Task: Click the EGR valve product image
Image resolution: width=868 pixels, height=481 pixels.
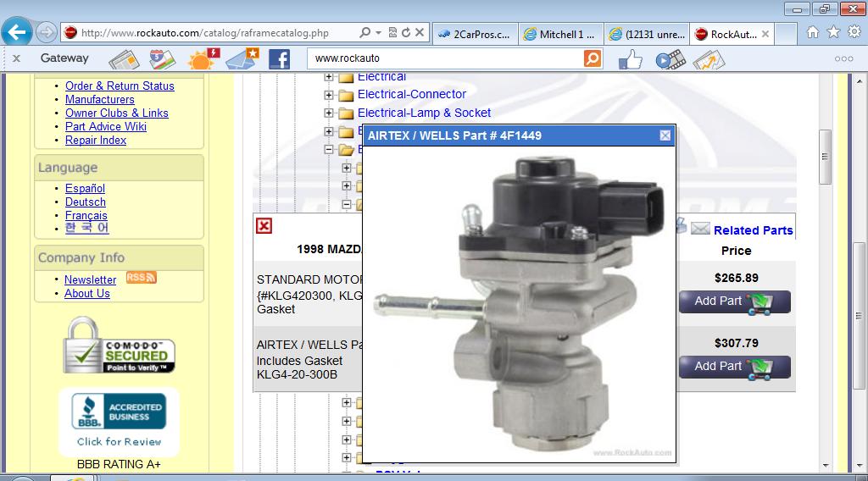Action: (519, 304)
